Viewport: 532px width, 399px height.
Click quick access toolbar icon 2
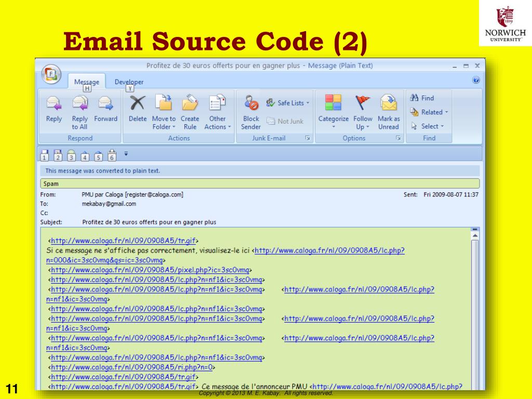58,155
